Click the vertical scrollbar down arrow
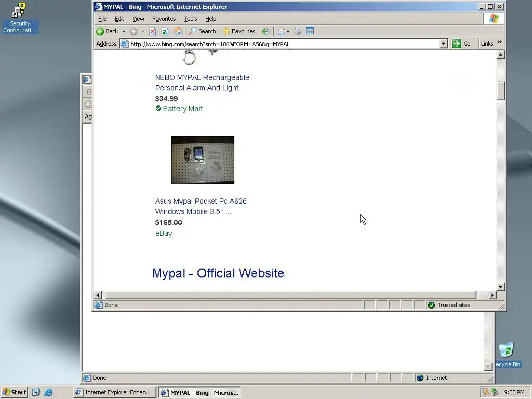The width and height of the screenshot is (532, 399). click(500, 287)
